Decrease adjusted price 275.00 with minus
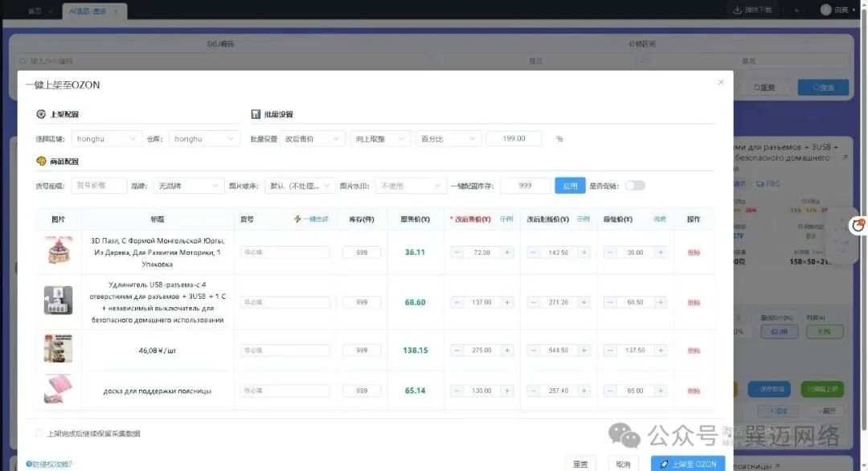868x471 pixels. click(x=457, y=350)
